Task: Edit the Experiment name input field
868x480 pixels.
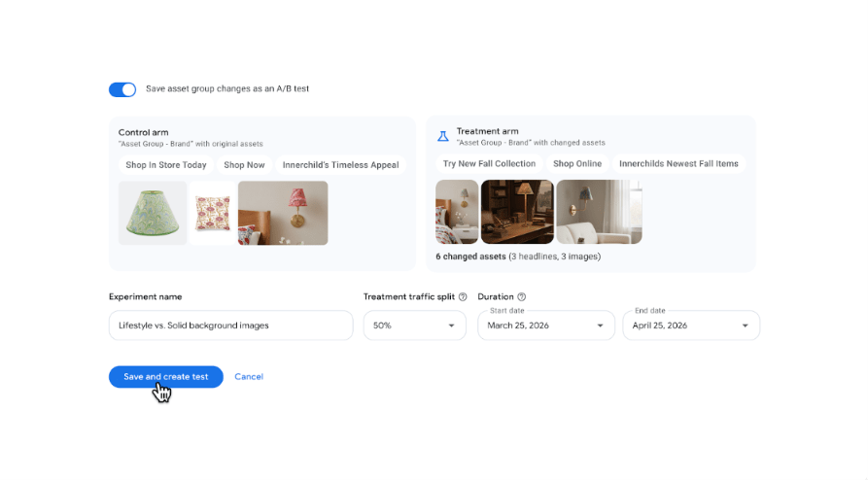Action: pyautogui.click(x=230, y=326)
